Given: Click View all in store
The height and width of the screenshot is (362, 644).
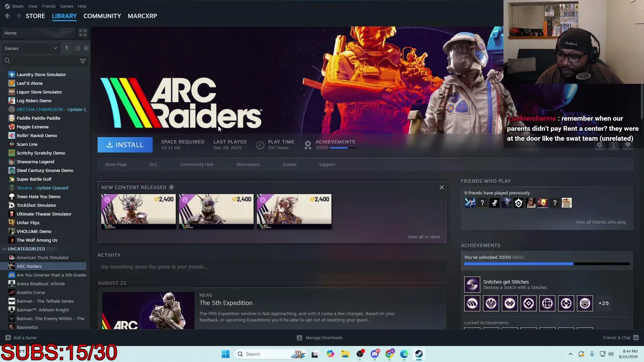Looking at the screenshot, I should 424,237.
